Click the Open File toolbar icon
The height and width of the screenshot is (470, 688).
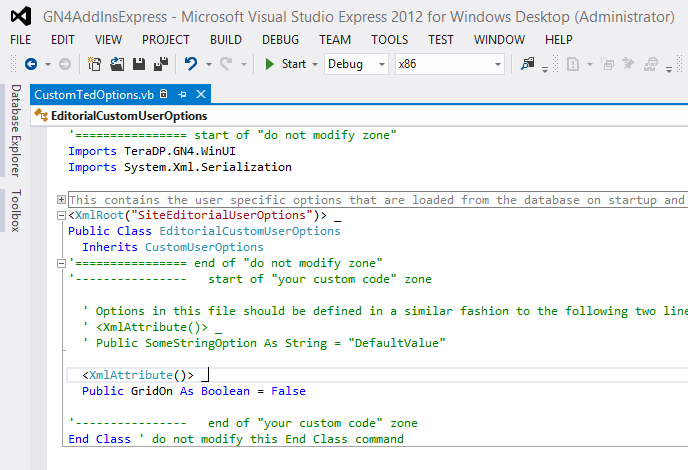(x=117, y=64)
